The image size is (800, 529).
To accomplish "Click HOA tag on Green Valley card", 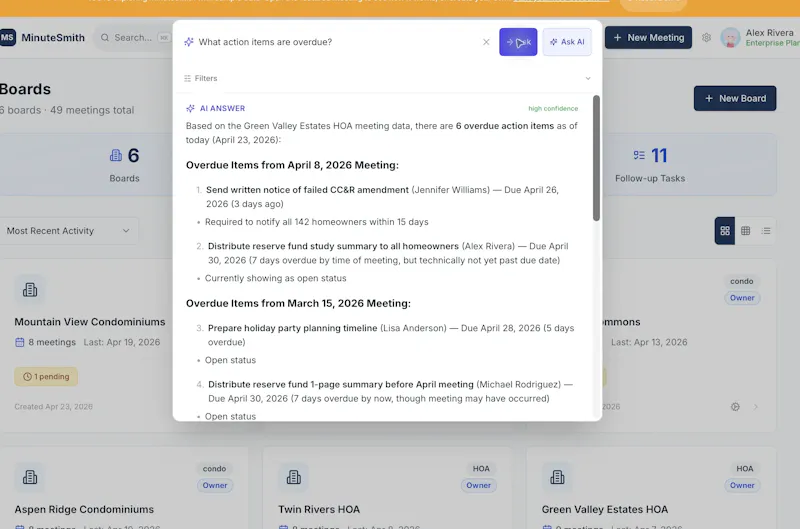I will [744, 468].
